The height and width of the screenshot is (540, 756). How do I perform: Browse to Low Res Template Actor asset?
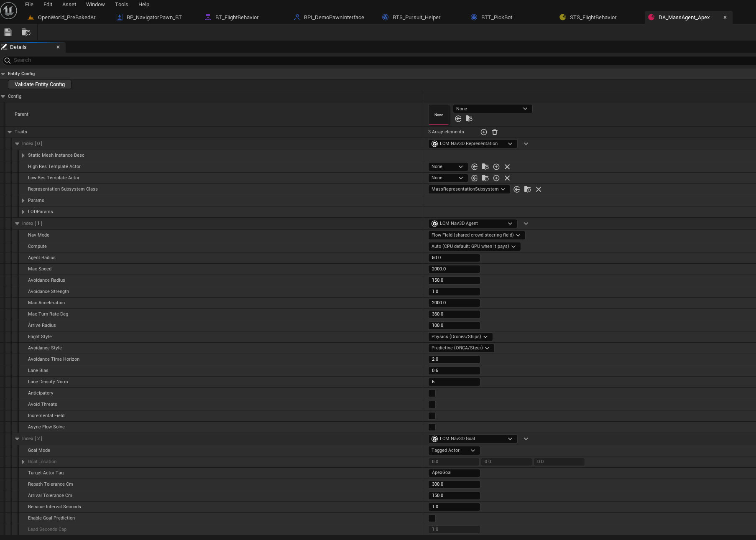(485, 178)
